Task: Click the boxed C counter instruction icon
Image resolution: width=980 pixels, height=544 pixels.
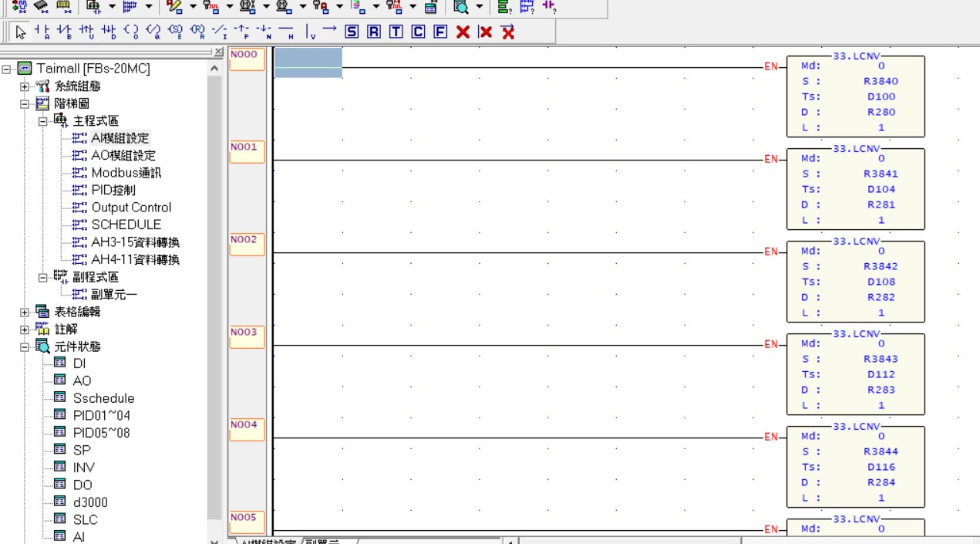Action: (x=418, y=32)
